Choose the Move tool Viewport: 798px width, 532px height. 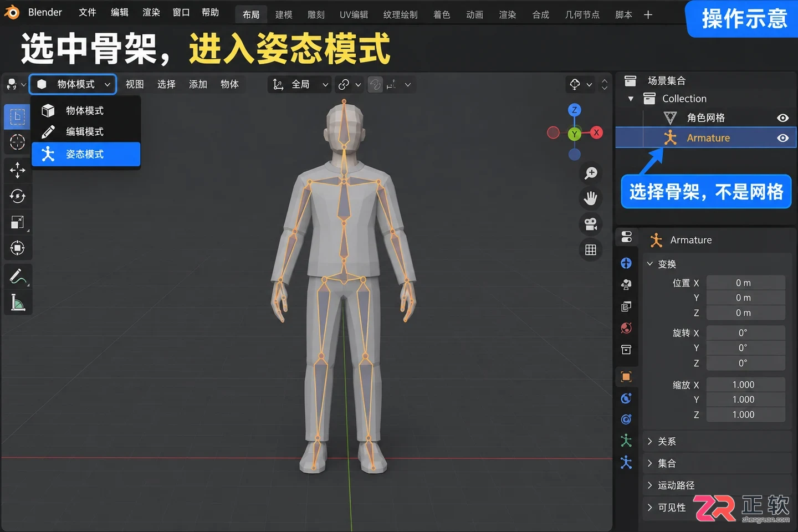coord(17,170)
